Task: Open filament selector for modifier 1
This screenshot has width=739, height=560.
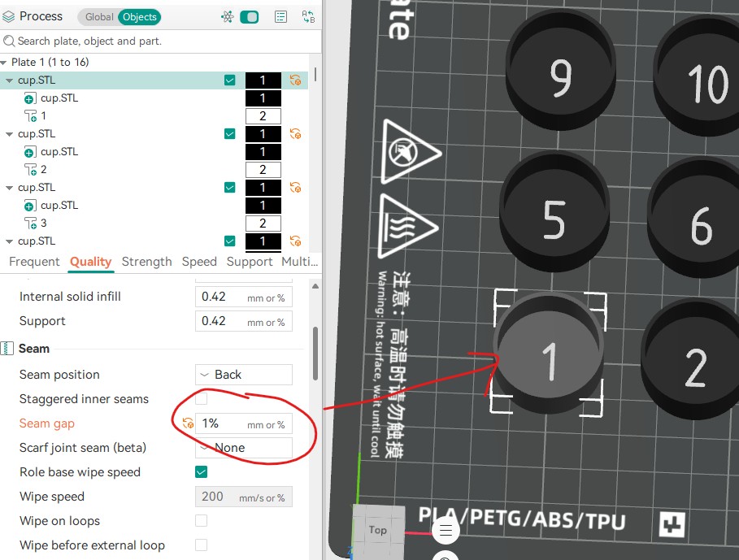Action: pyautogui.click(x=263, y=116)
